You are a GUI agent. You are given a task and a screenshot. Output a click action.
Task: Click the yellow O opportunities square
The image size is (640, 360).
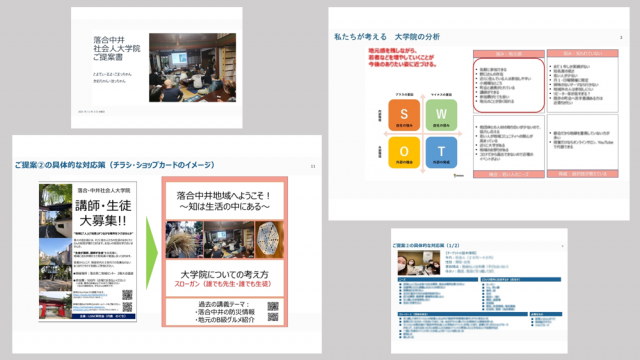(404, 152)
